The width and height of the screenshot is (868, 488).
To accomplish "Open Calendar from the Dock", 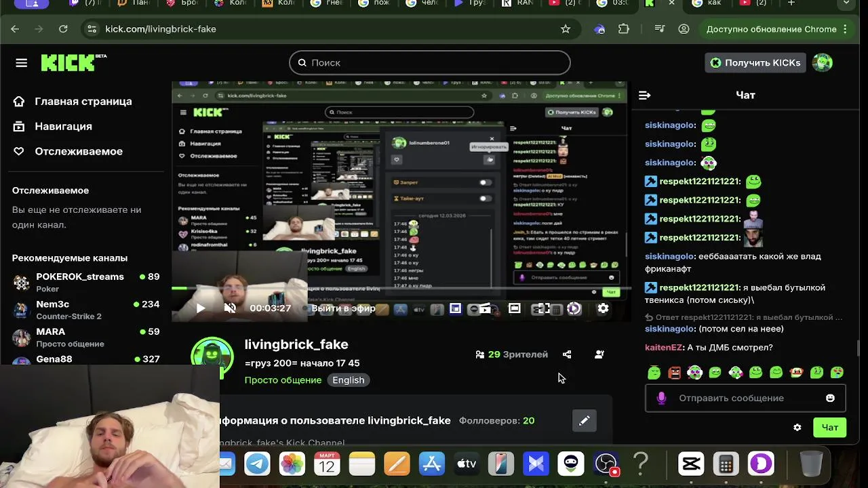I will [327, 464].
